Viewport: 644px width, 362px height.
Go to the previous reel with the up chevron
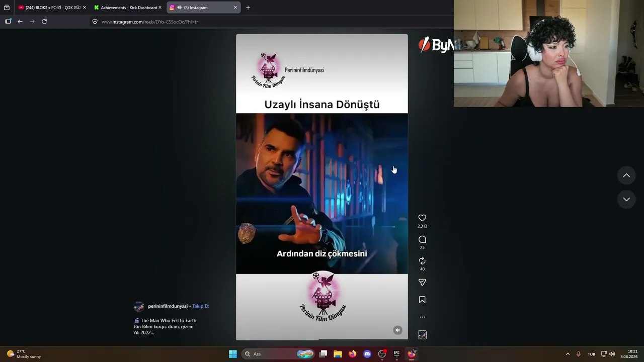(x=626, y=175)
